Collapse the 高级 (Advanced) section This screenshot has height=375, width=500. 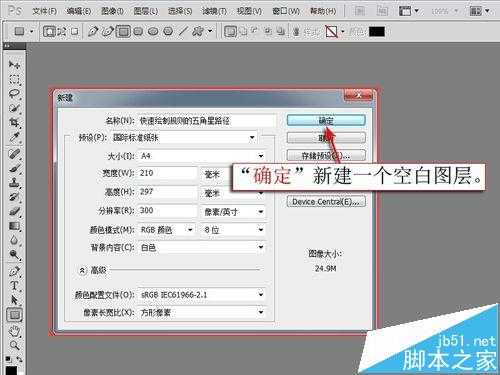[82, 270]
